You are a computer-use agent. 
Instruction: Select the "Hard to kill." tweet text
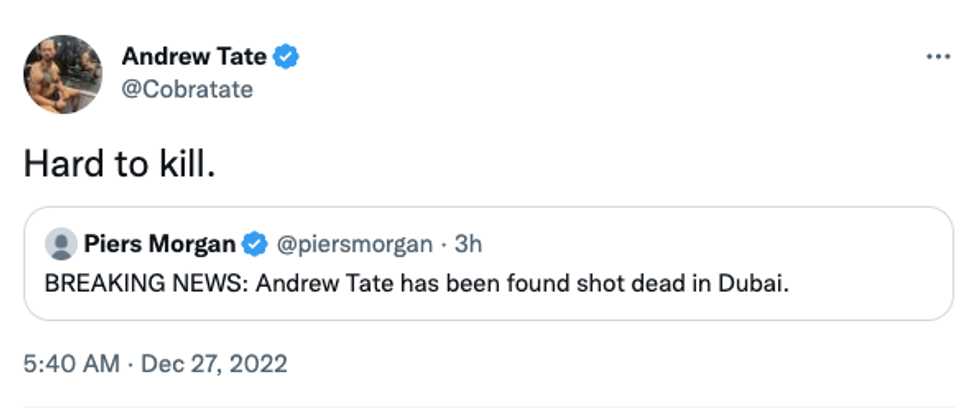(x=119, y=164)
